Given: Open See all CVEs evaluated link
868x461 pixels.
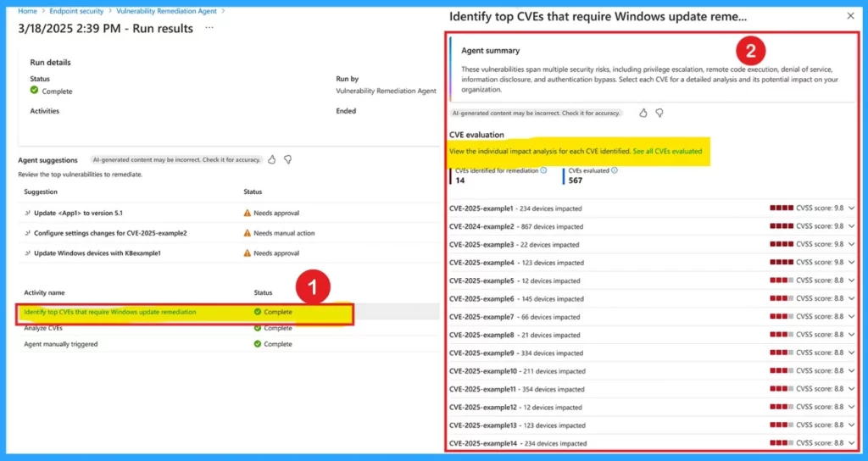Looking at the screenshot, I should click(x=667, y=151).
